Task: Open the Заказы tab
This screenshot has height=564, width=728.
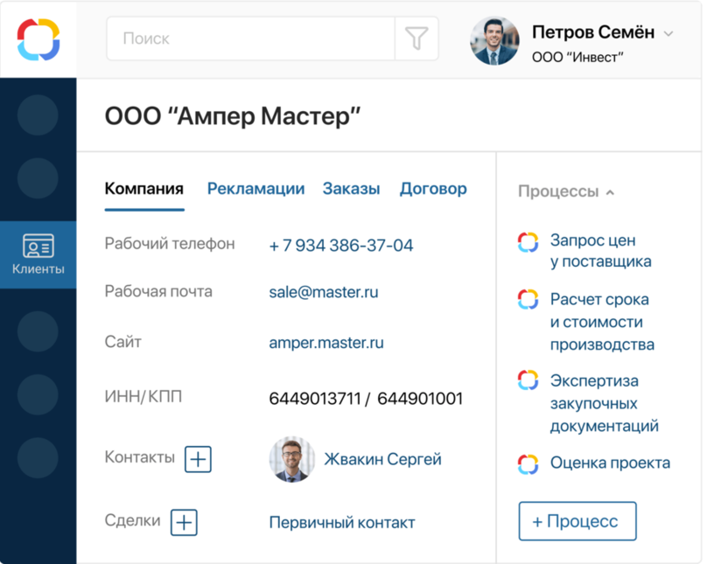Action: 351,189
